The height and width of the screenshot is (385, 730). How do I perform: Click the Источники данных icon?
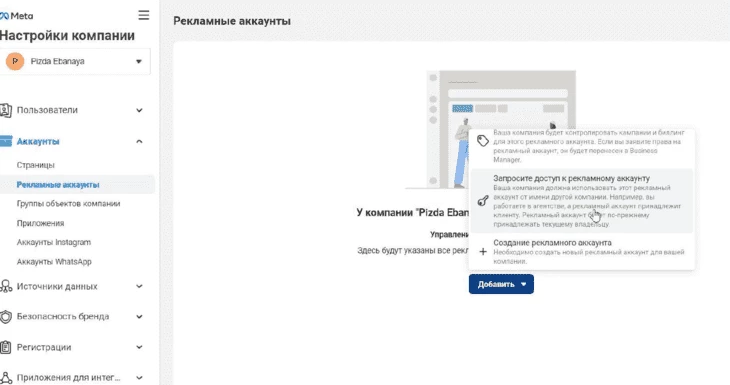coord(6,286)
